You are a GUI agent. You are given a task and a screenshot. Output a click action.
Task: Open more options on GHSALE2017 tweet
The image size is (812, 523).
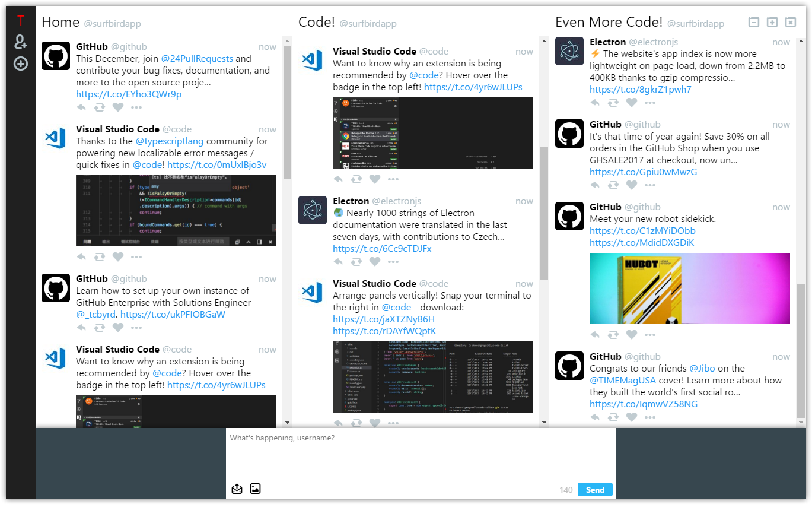point(650,185)
